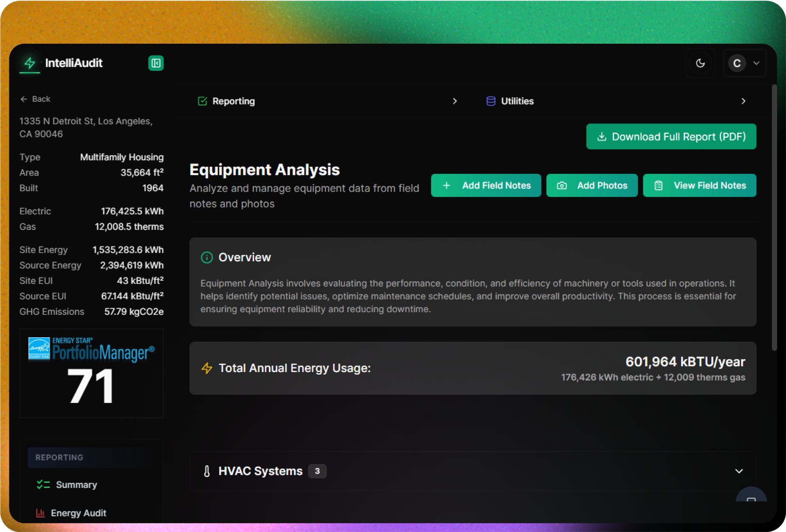786x532 pixels.
Task: Click the Total Annual Energy lightning icon
Action: pos(207,368)
